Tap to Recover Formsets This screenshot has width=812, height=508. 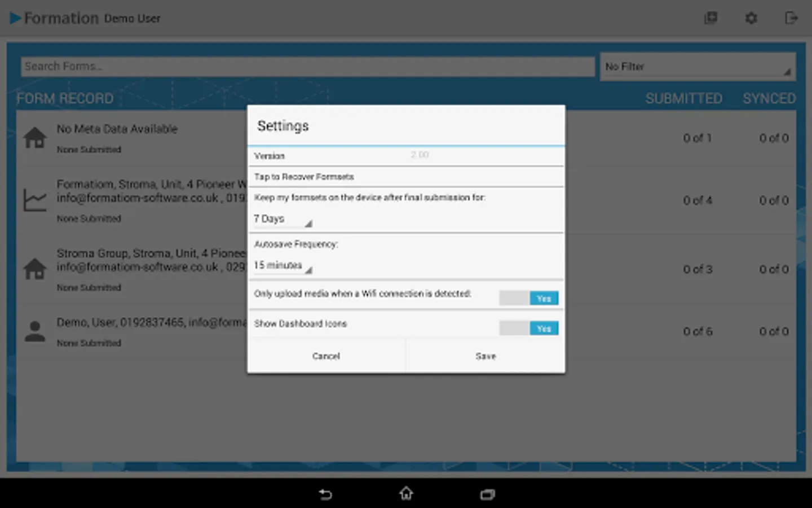click(x=406, y=177)
